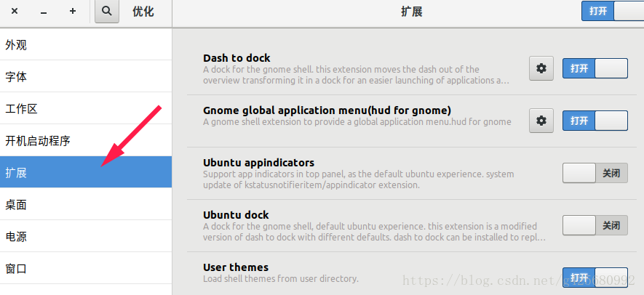Open the 工作区 sidebar section
Screen dimensions: 644x295
(x=86, y=109)
